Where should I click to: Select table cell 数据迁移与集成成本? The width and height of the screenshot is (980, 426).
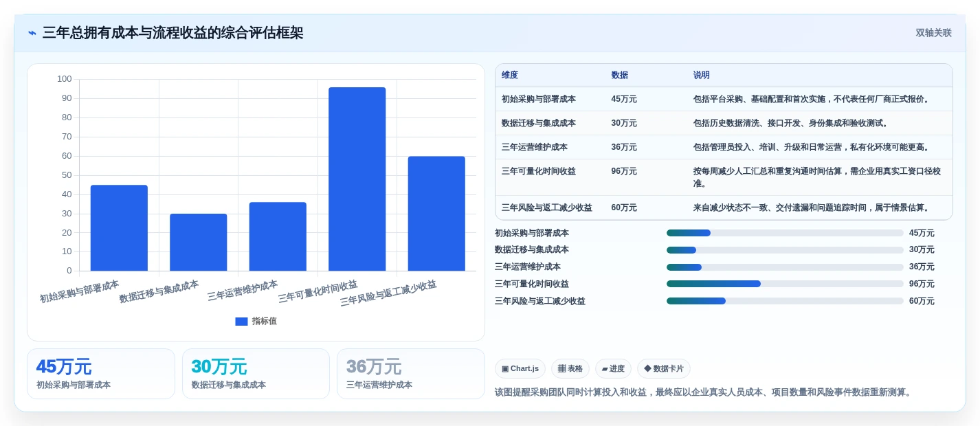pyautogui.click(x=539, y=123)
